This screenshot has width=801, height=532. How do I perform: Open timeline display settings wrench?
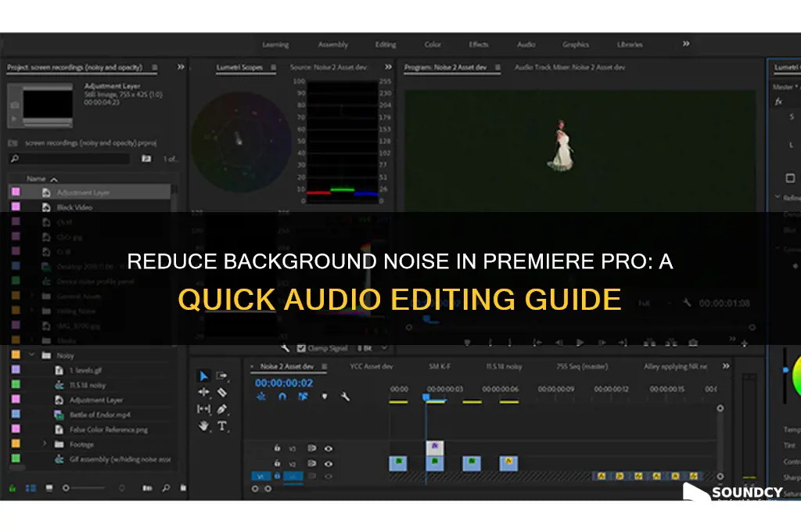345,396
